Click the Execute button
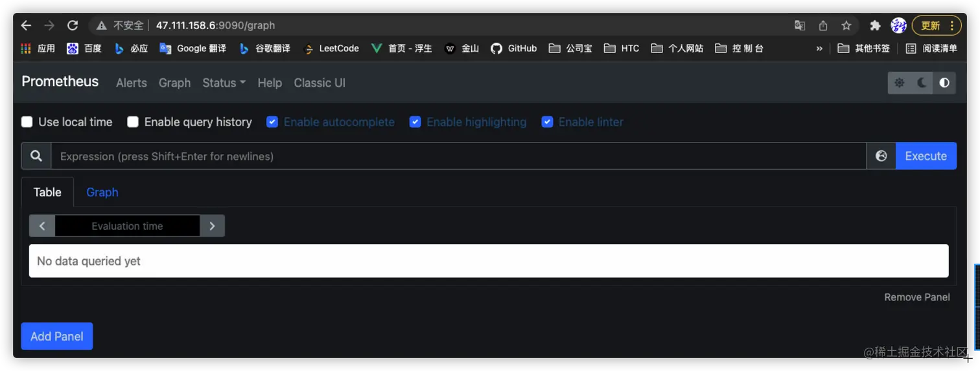This screenshot has height=371, width=980. click(926, 156)
